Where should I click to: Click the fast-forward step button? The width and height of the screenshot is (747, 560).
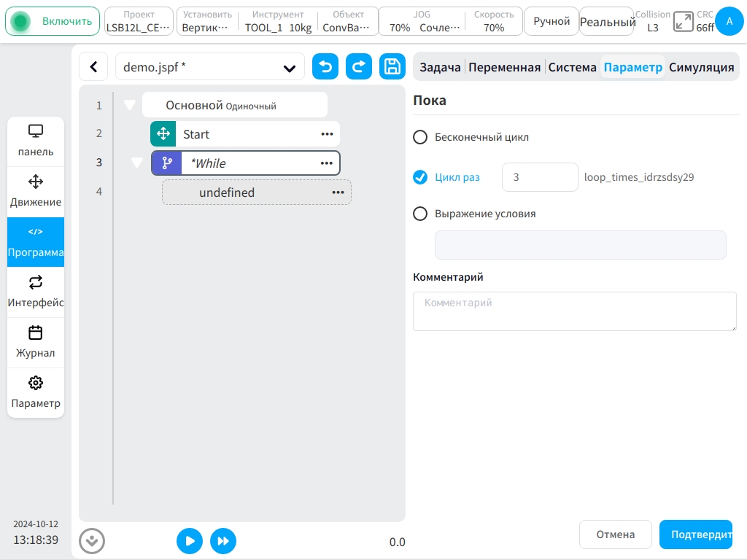click(x=223, y=541)
